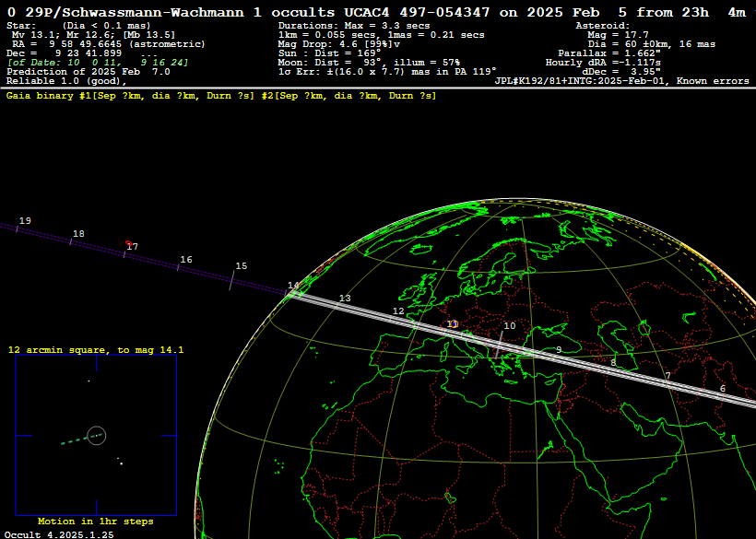Select the 'Sun : Dist = 169°' line
The height and width of the screenshot is (539, 756).
click(x=329, y=53)
